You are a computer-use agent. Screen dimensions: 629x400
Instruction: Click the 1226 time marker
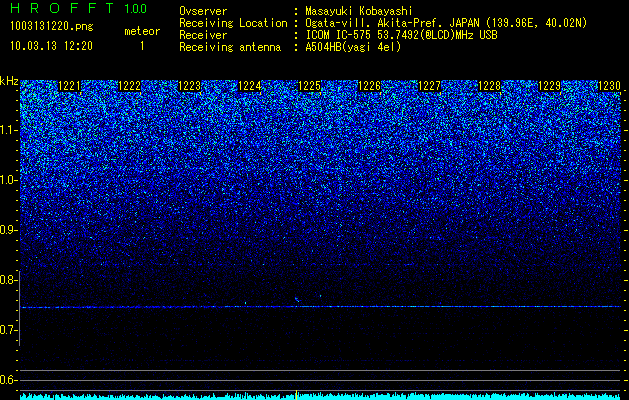pyautogui.click(x=369, y=86)
